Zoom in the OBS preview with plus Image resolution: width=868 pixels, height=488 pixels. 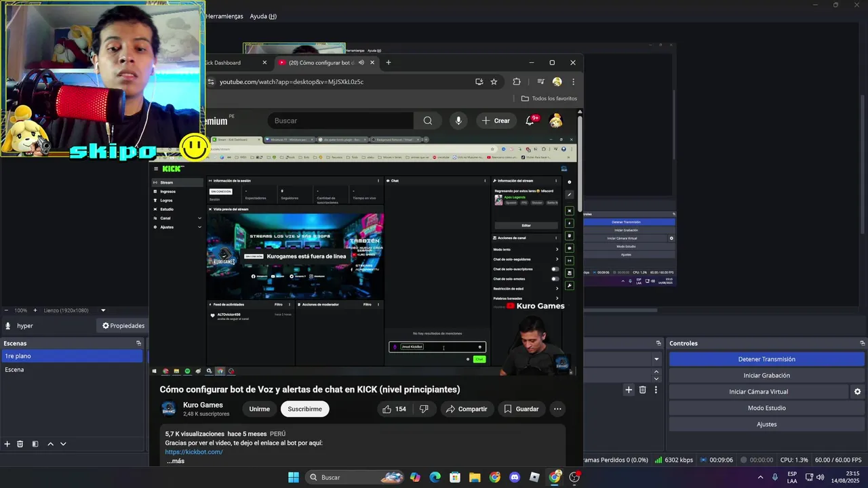tap(35, 310)
